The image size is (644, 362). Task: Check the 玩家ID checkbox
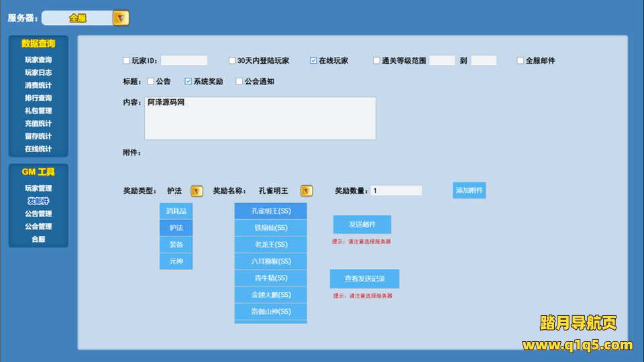point(127,61)
